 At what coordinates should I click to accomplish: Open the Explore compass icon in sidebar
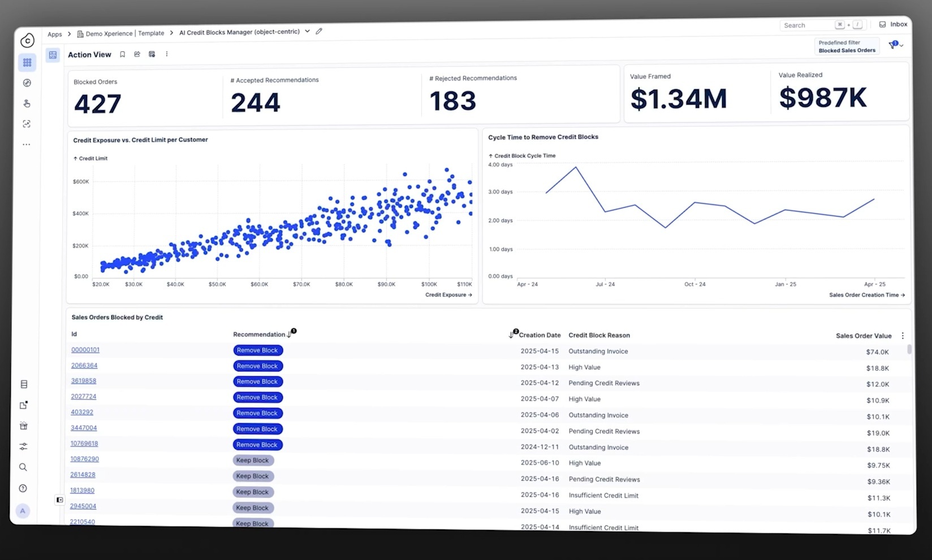[27, 83]
